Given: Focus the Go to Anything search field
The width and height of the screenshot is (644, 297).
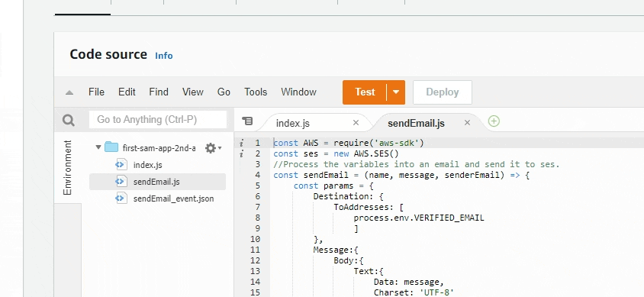Looking at the screenshot, I should tap(158, 120).
